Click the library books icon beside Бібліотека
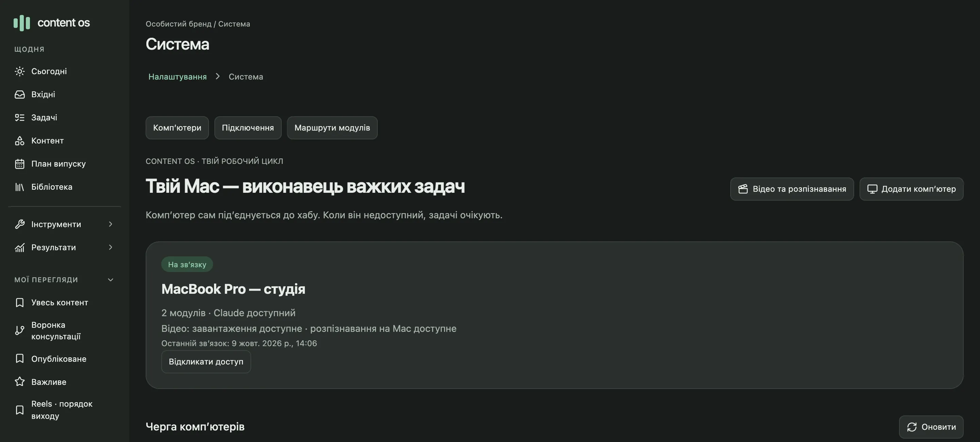The image size is (980, 442). (19, 187)
